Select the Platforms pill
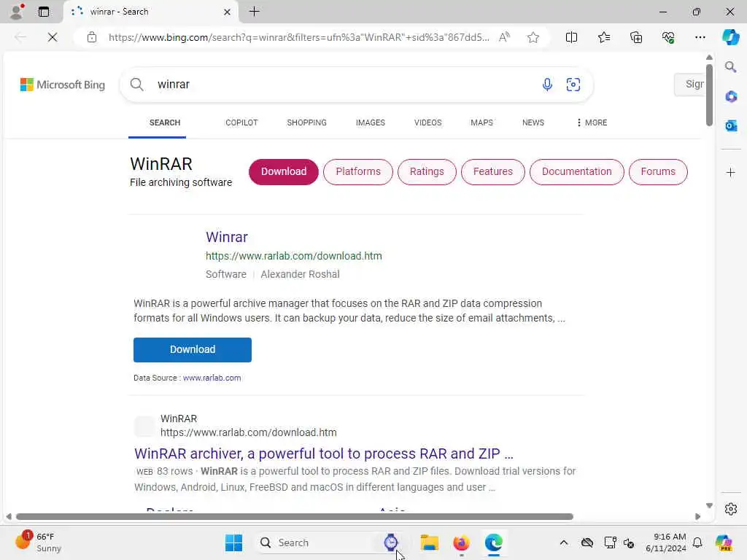This screenshot has height=560, width=747. click(x=358, y=172)
